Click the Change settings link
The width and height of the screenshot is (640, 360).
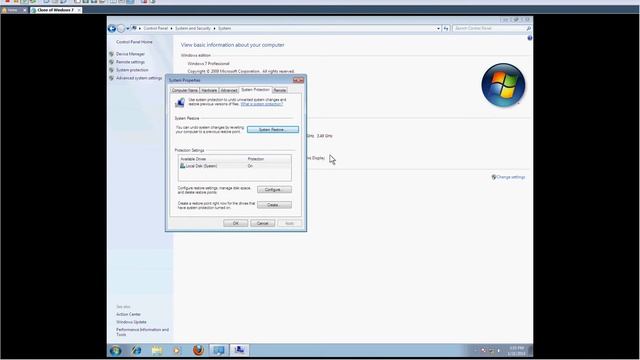click(511, 177)
